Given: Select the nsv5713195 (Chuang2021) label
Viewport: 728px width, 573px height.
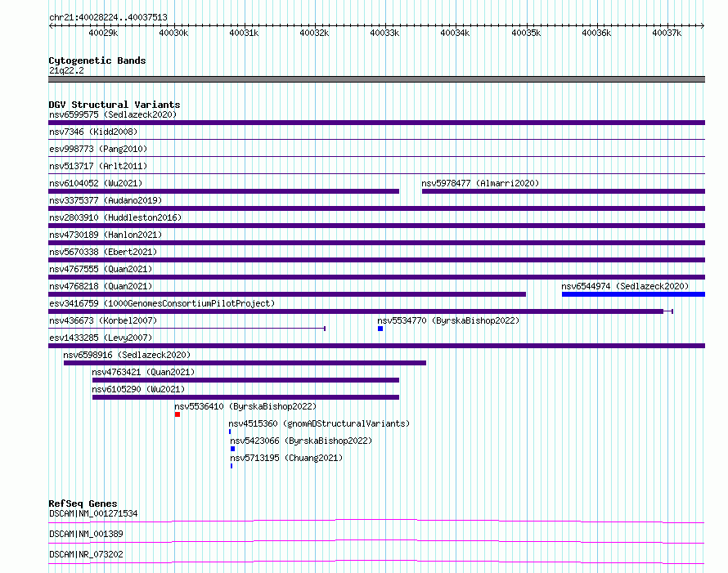Looking at the screenshot, I should [286, 458].
